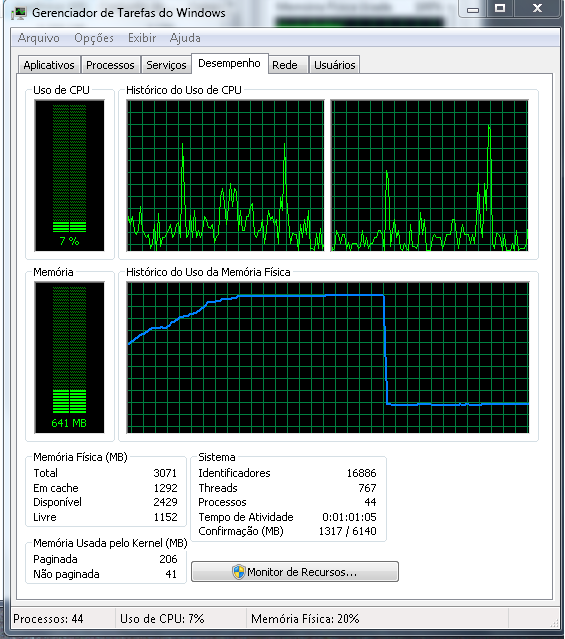Click the Disponível value 2429
This screenshot has width=565, height=639.
pos(165,502)
